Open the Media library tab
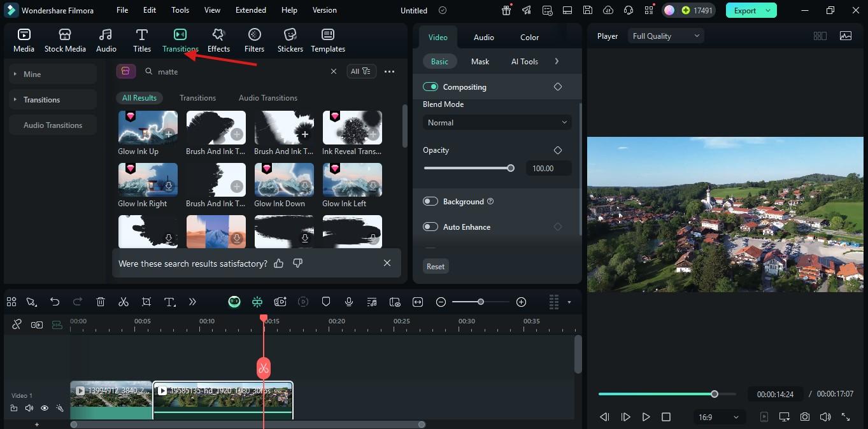 (x=24, y=40)
